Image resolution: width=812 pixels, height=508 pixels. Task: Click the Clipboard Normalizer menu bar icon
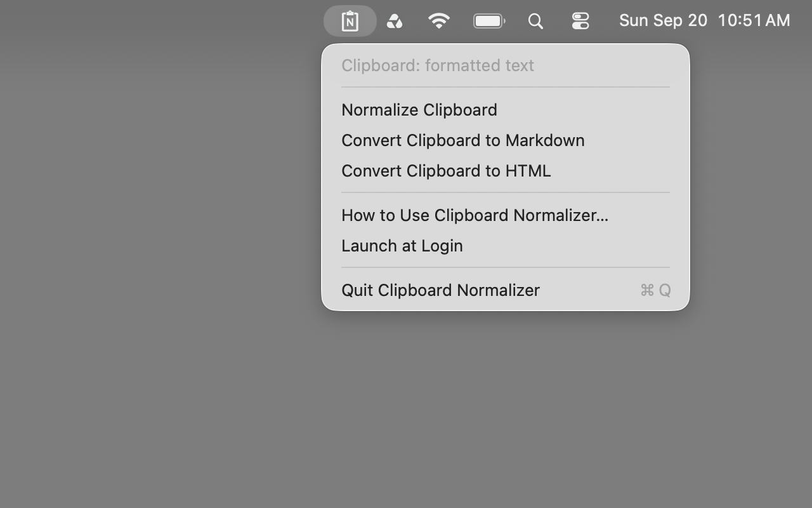[350, 21]
